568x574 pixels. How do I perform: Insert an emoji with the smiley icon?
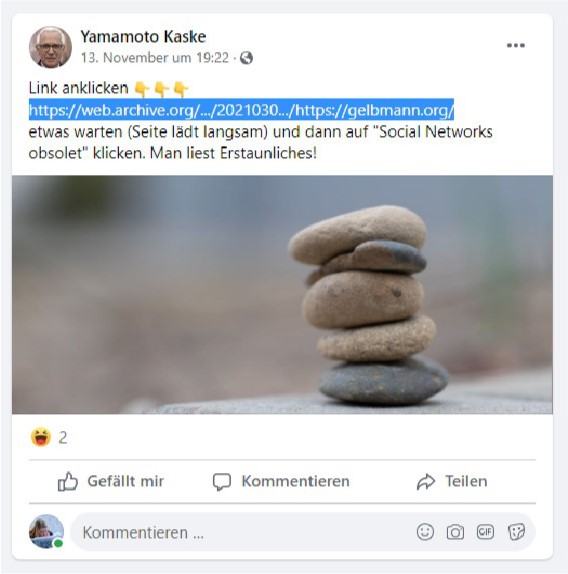click(425, 532)
